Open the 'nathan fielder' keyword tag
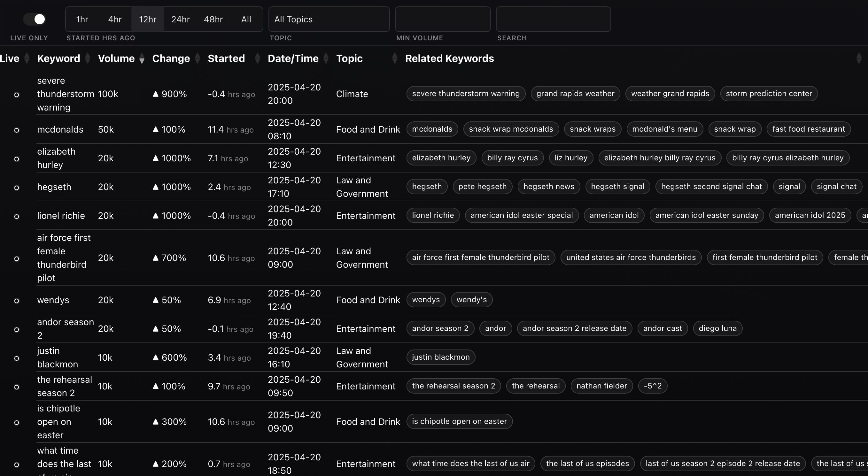The height and width of the screenshot is (476, 868). pyautogui.click(x=601, y=386)
